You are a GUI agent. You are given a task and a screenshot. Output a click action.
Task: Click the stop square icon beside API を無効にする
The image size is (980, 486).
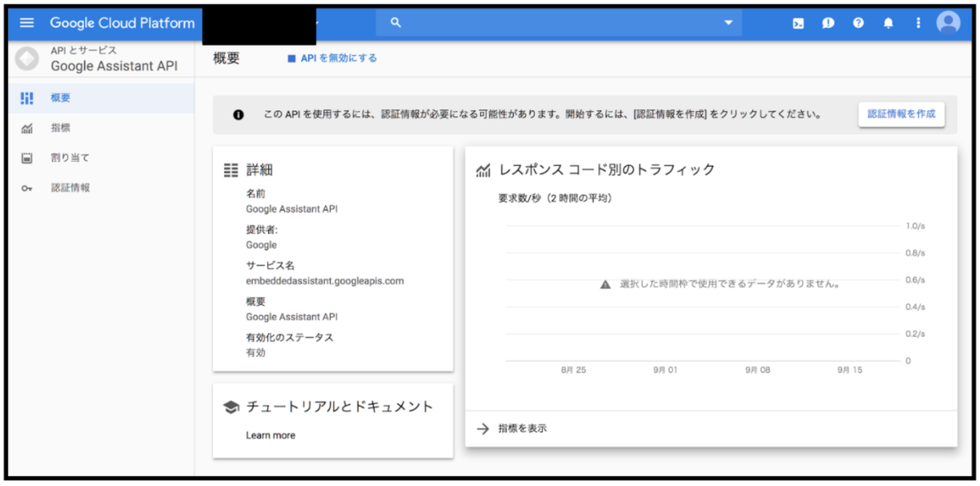pyautogui.click(x=292, y=59)
